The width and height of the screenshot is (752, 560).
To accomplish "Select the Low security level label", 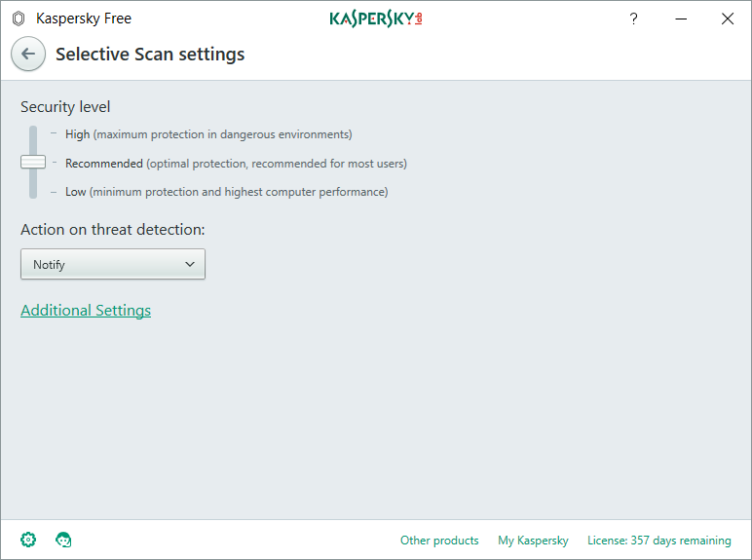I will pos(227,192).
